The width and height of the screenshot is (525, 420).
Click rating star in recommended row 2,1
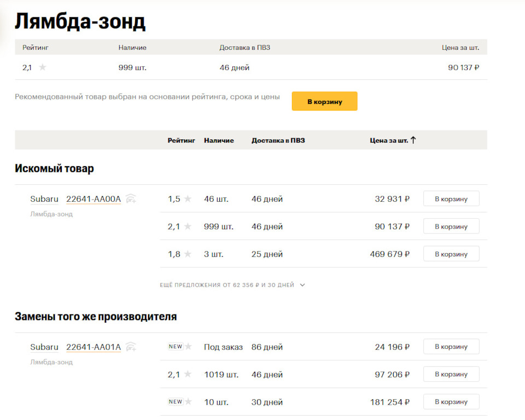click(x=43, y=67)
